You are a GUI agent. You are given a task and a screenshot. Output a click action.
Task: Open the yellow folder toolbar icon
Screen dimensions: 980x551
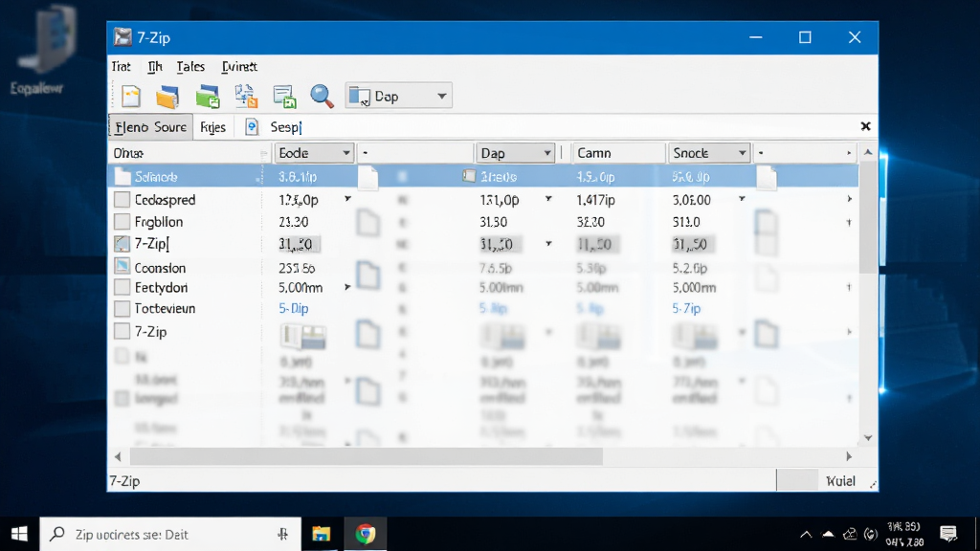click(x=167, y=97)
